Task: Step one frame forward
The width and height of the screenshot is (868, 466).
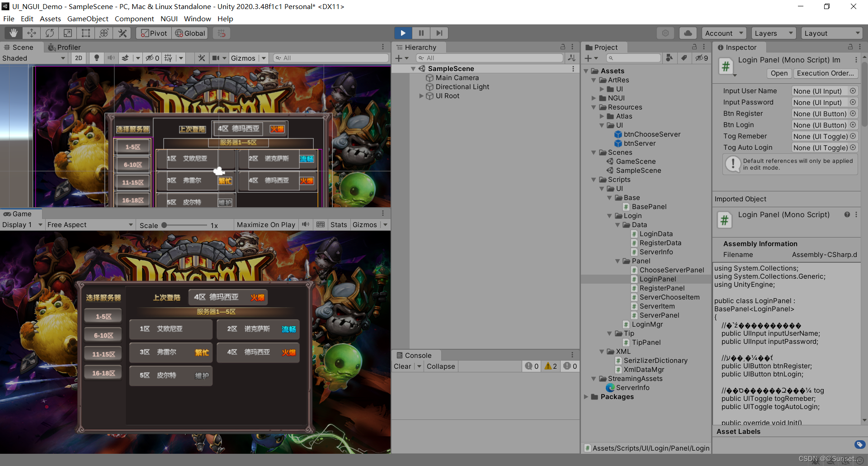Action: [439, 33]
